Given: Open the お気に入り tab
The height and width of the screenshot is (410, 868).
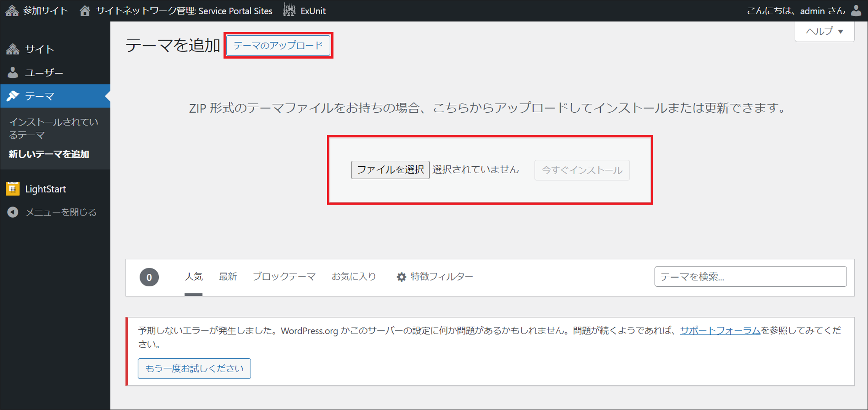Looking at the screenshot, I should [x=353, y=277].
